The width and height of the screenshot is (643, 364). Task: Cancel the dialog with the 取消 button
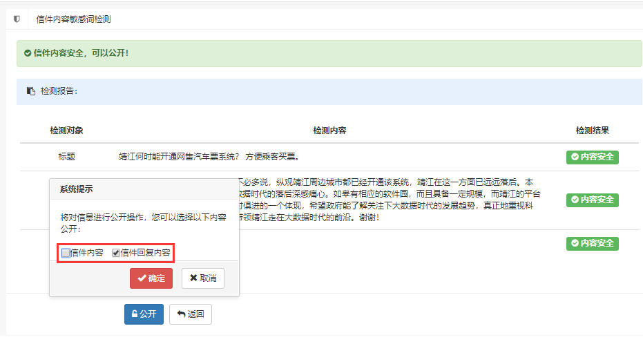click(202, 278)
